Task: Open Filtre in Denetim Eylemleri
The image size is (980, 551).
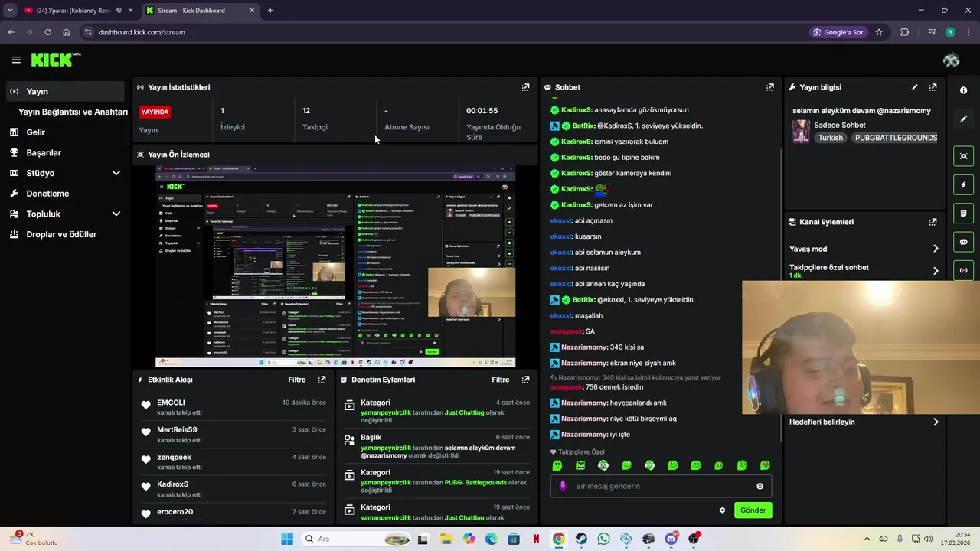Action: pyautogui.click(x=501, y=380)
